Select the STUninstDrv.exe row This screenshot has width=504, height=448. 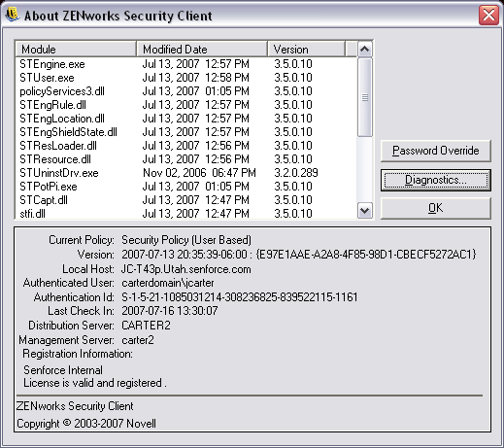(186, 173)
